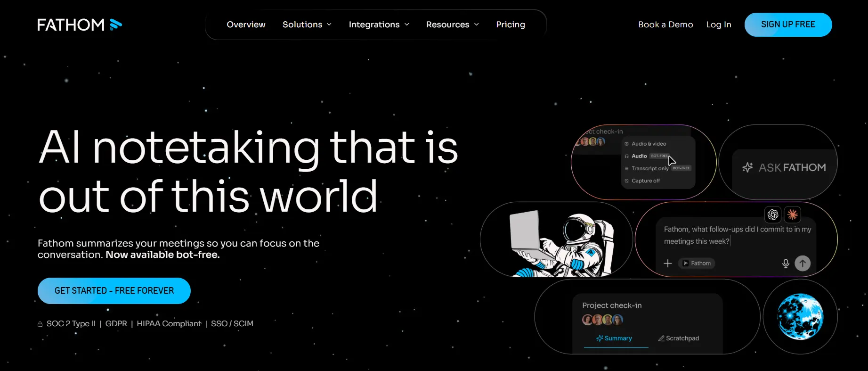Viewport: 868px width, 371px height.
Task: Click the Claude starburst icon
Action: (793, 215)
